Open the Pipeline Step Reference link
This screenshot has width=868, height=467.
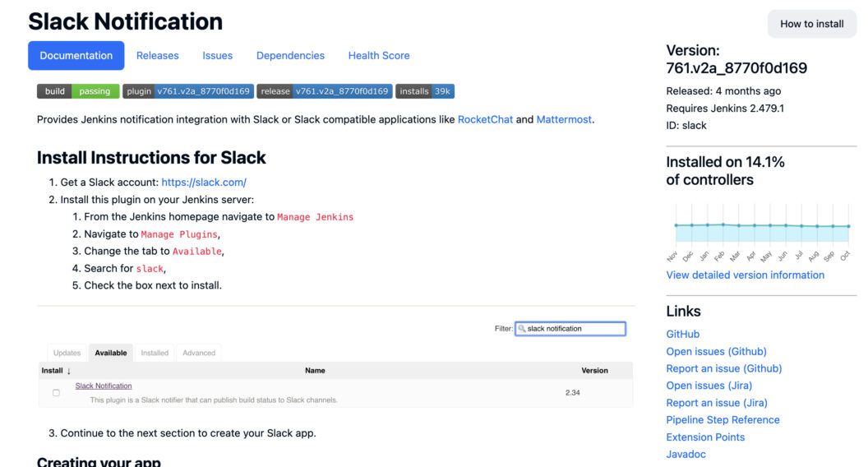click(x=723, y=420)
